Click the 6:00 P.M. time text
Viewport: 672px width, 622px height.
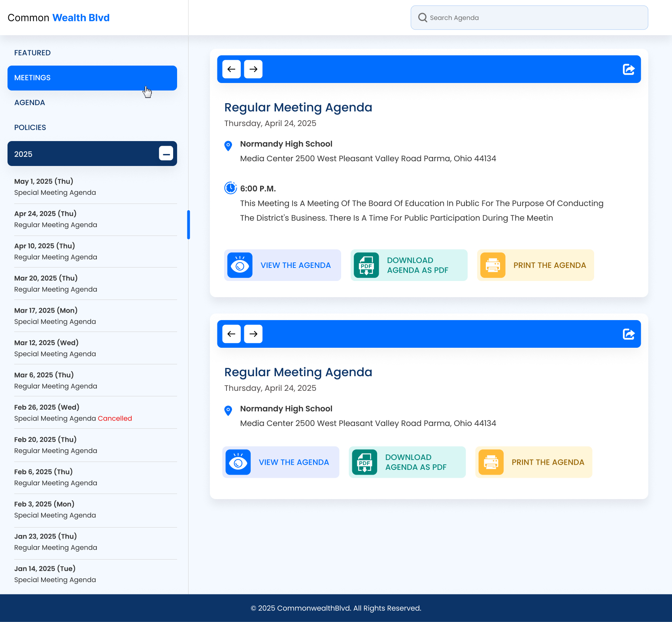click(x=258, y=188)
